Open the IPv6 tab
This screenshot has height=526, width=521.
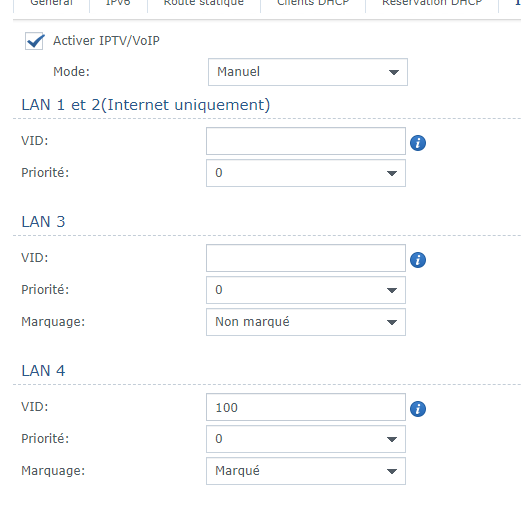point(118,3)
